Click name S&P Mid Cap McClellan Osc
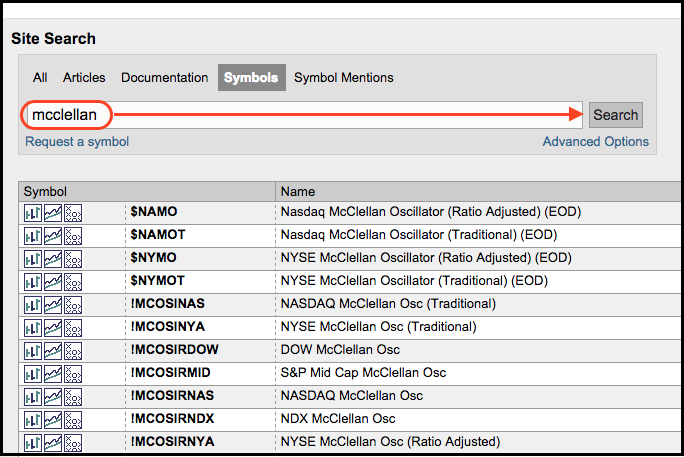 pos(363,373)
